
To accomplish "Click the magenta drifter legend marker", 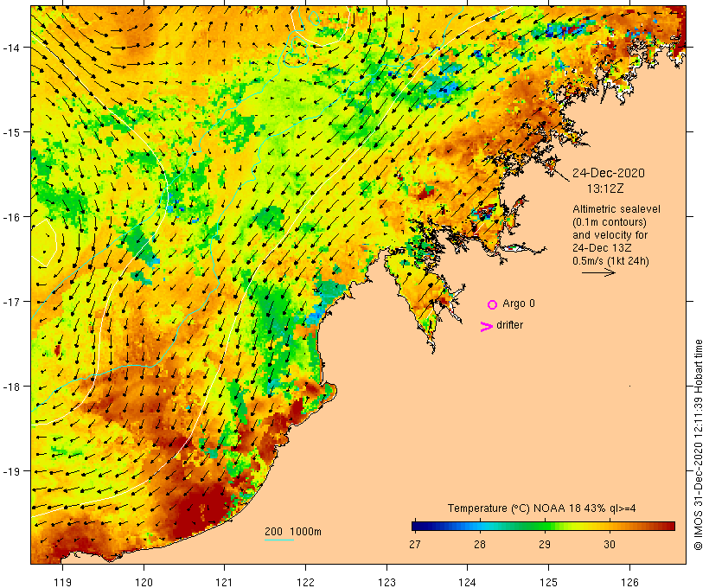I will (487, 327).
